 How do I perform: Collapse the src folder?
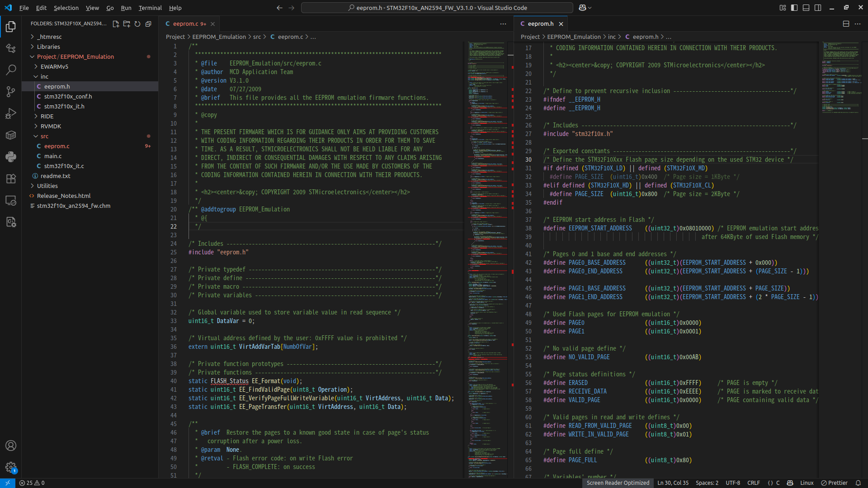[44, 136]
